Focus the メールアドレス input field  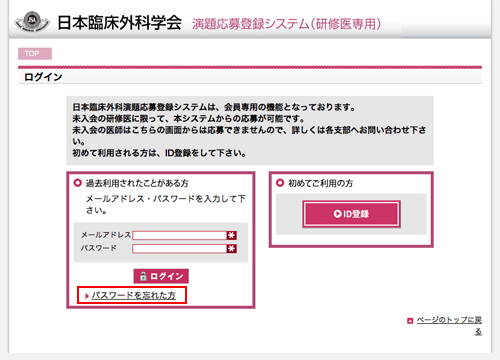coord(179,235)
